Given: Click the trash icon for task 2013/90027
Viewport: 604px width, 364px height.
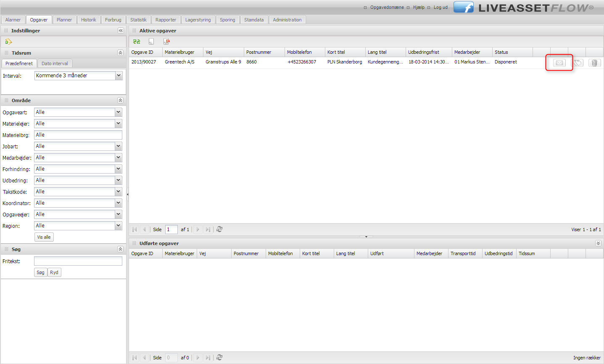Looking at the screenshot, I should 594,63.
